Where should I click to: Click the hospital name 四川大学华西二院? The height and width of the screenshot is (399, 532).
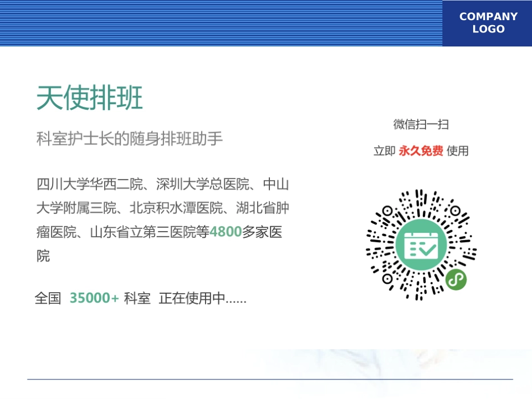[x=90, y=184]
